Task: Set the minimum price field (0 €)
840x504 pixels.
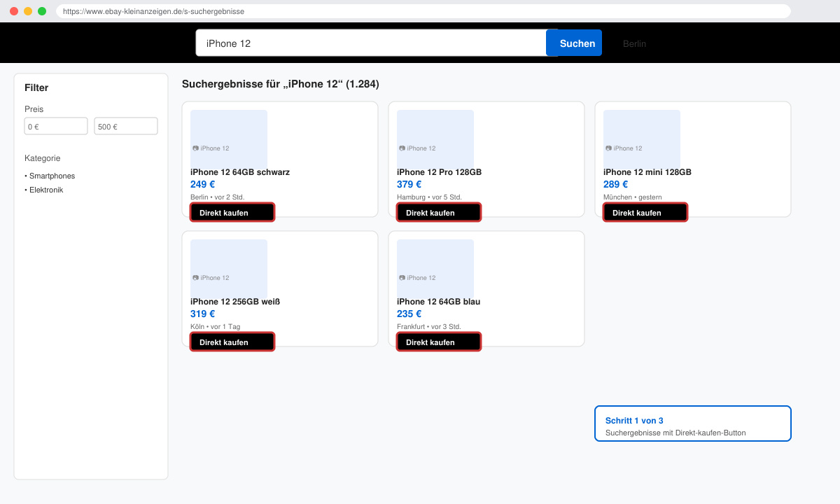Action: [x=56, y=127]
